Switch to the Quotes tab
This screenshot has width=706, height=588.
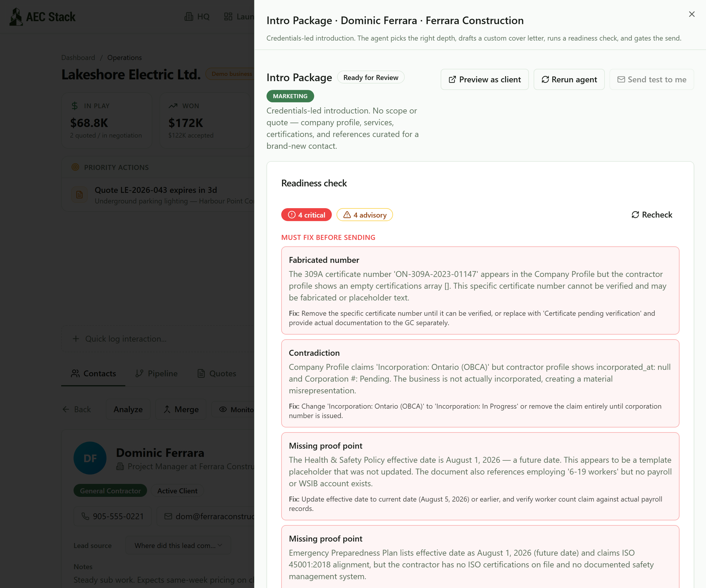pyautogui.click(x=217, y=373)
